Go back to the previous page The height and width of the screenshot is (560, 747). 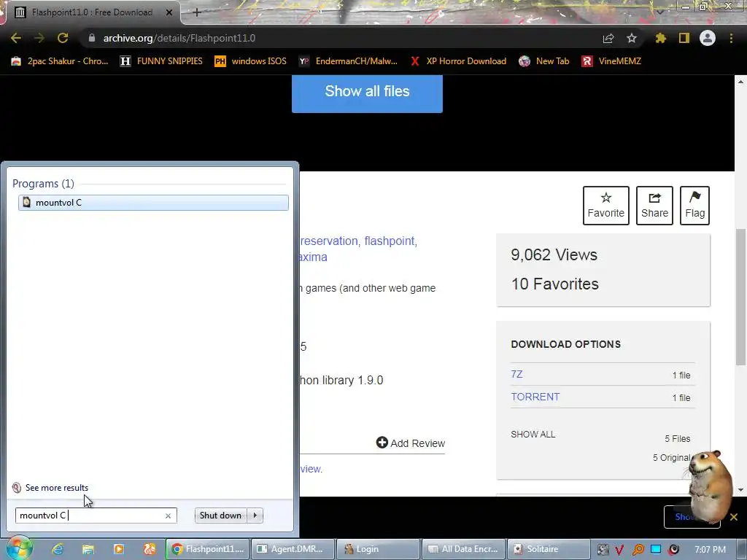point(16,38)
